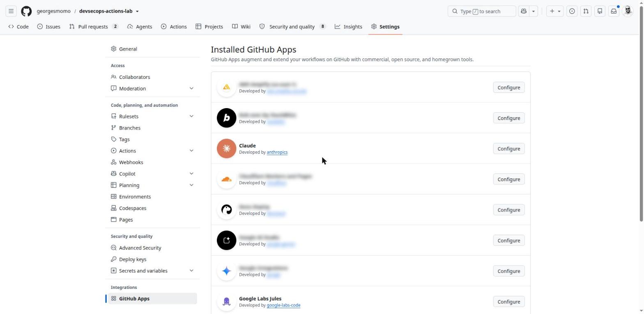Viewport: 644px width, 314px height.
Task: Open the hamburger navigation menu
Action: point(11,11)
